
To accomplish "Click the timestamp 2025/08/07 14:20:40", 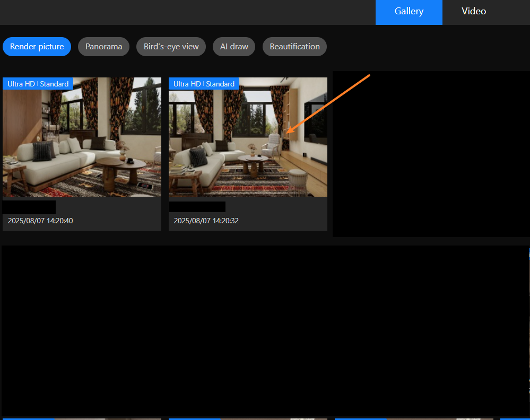I will 40,221.
